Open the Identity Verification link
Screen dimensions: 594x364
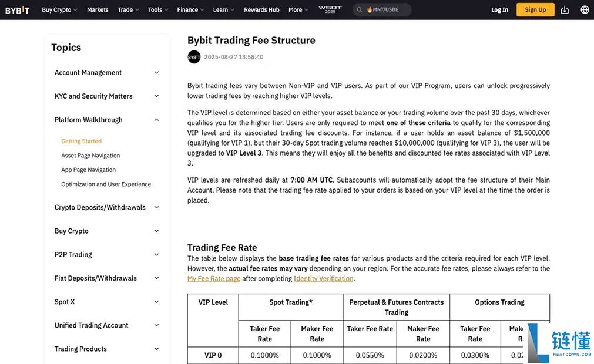(324, 279)
